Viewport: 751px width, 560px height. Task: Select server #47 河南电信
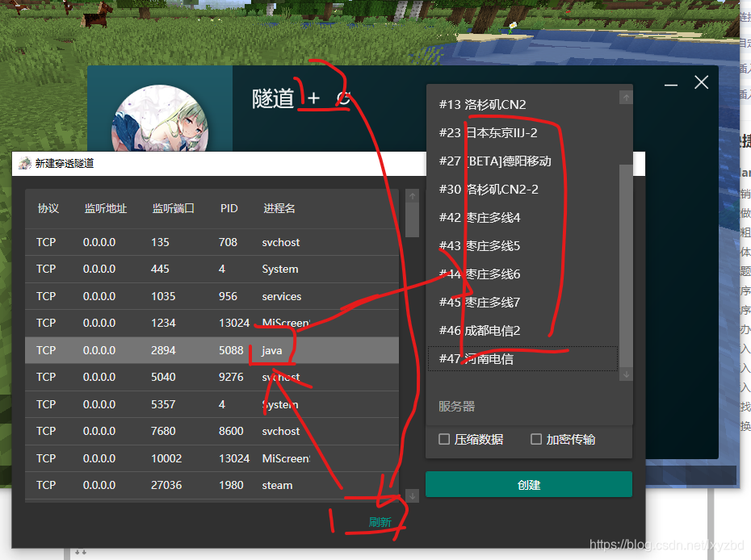point(522,358)
